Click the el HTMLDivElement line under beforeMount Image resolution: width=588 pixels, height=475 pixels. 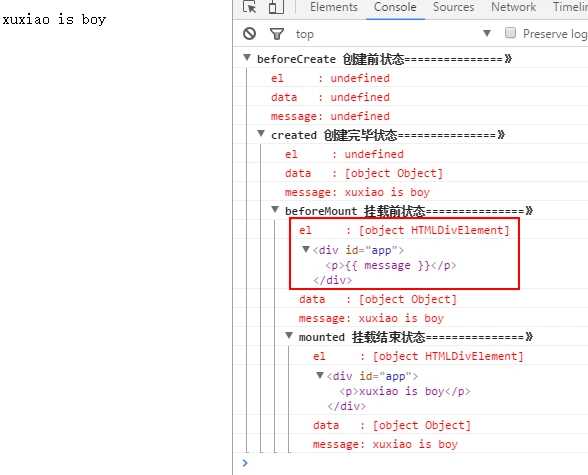tap(404, 230)
